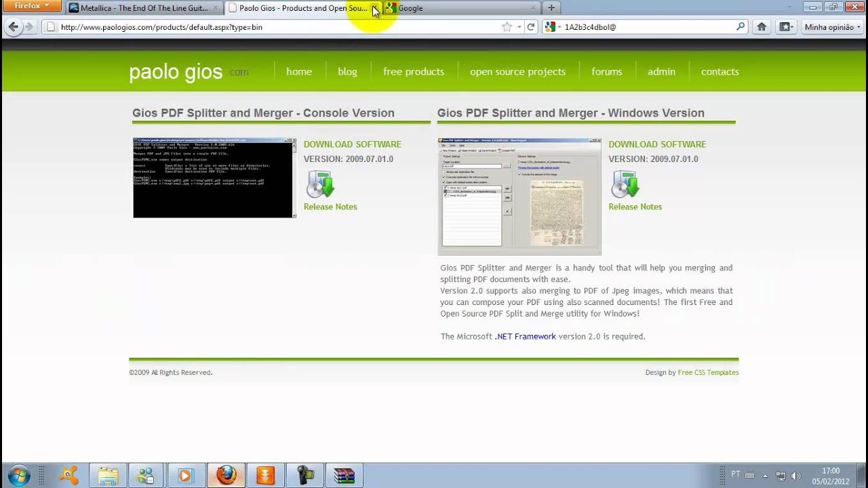Click the Windows Version download disc icon
The image size is (868, 488).
tap(625, 184)
